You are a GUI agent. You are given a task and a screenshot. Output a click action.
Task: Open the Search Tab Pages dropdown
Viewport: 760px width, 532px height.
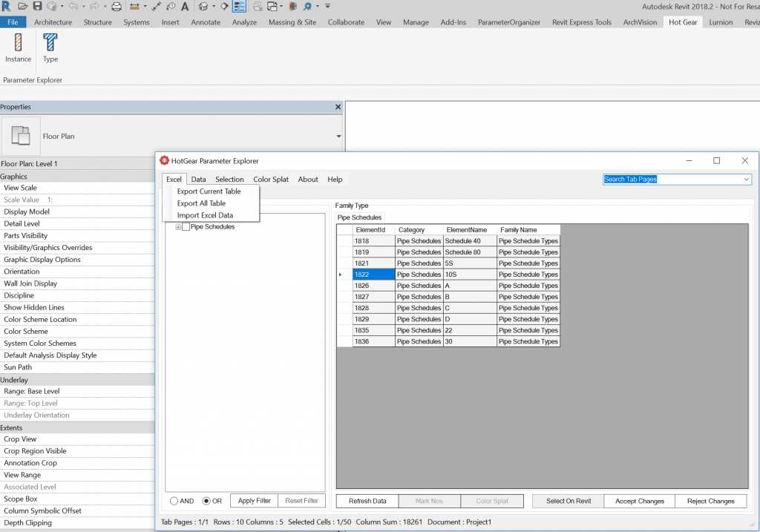coord(746,179)
